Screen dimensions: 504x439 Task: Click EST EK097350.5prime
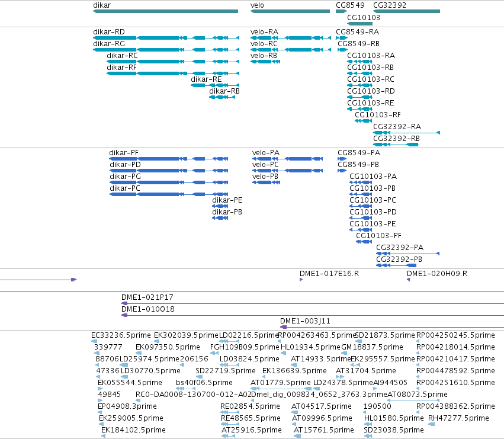click(139, 354)
